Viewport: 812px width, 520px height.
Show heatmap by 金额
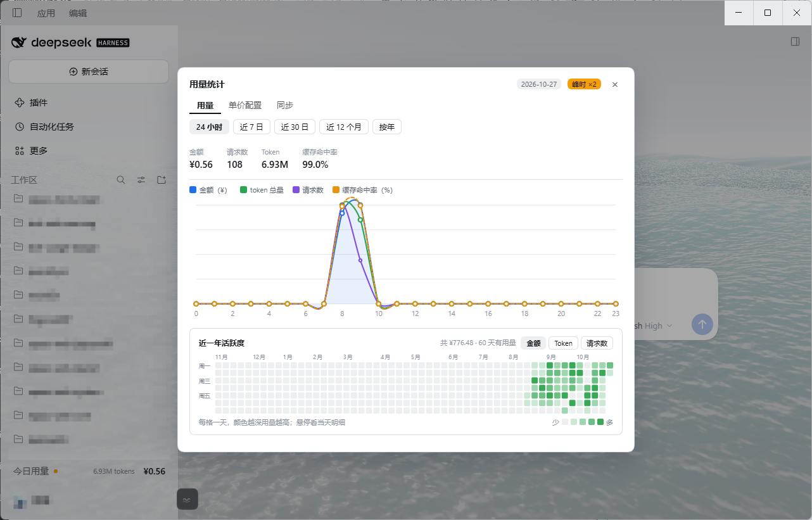coord(533,343)
